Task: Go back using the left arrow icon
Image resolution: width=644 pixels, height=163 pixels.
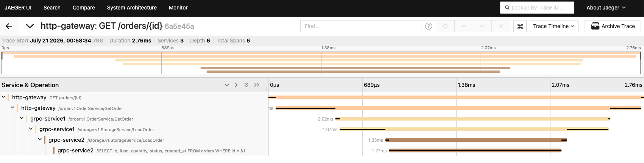Action: [x=9, y=26]
